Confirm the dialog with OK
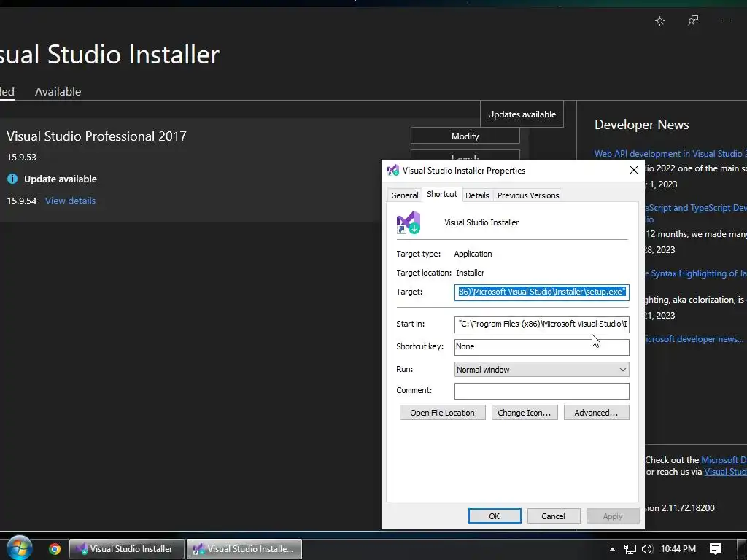Image resolution: width=747 pixels, height=560 pixels. click(x=495, y=516)
